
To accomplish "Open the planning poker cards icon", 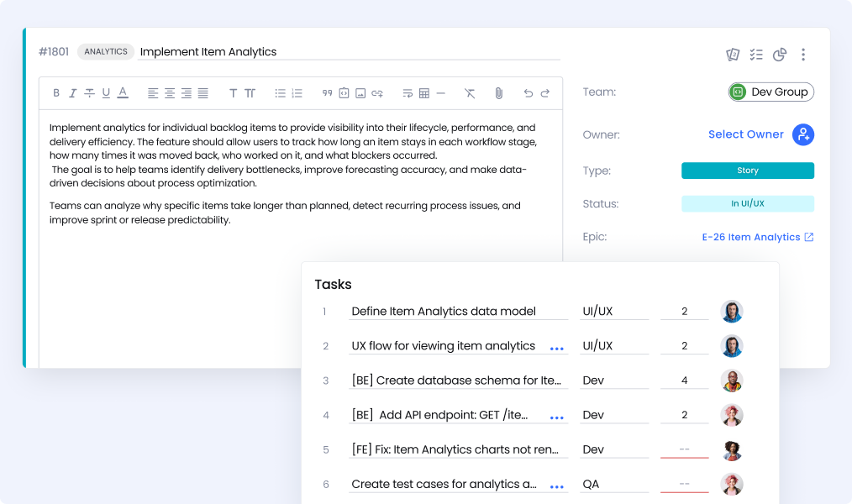I will click(x=733, y=55).
